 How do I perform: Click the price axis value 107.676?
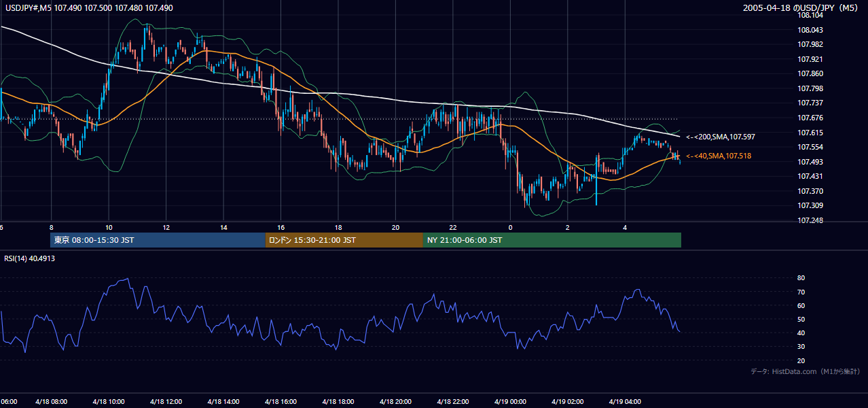[x=810, y=118]
